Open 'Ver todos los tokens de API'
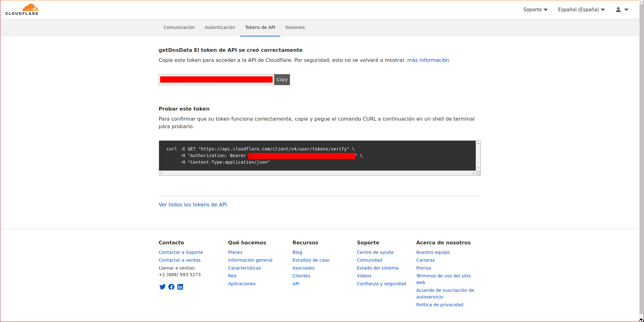 [192, 205]
